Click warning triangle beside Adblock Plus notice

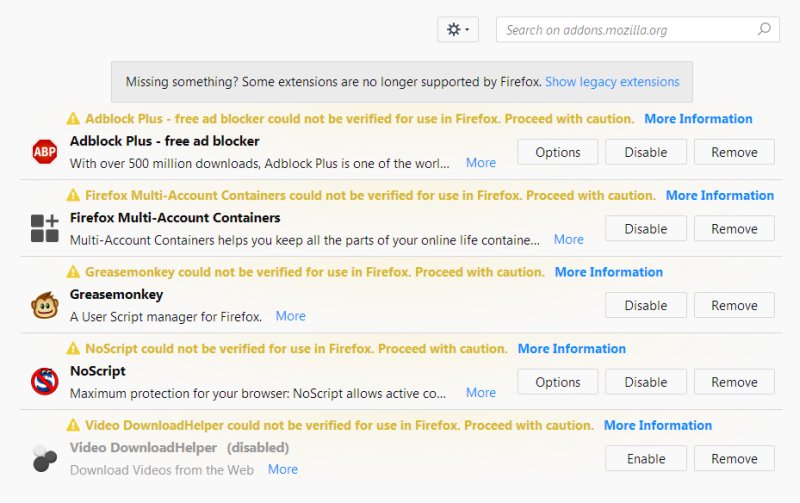[x=73, y=119]
